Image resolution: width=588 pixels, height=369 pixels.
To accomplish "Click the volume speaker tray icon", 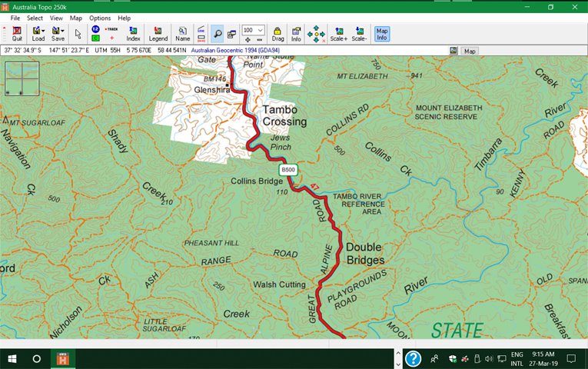I will click(488, 359).
